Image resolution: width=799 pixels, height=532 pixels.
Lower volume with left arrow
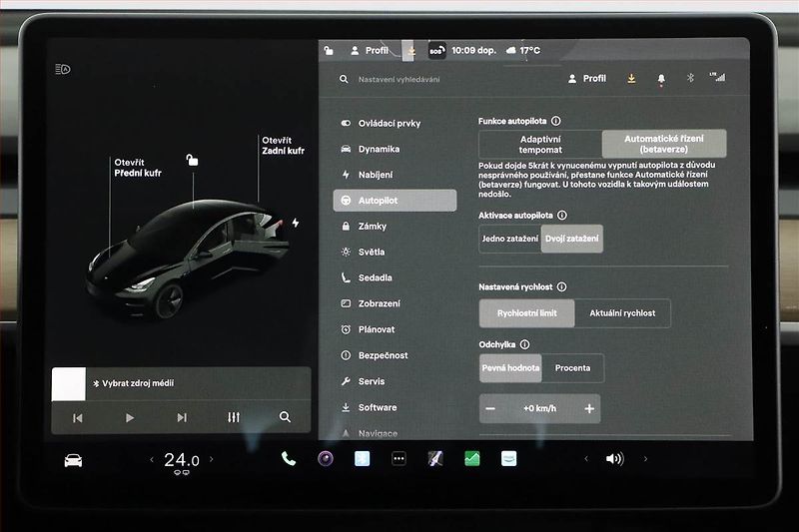[x=586, y=459]
